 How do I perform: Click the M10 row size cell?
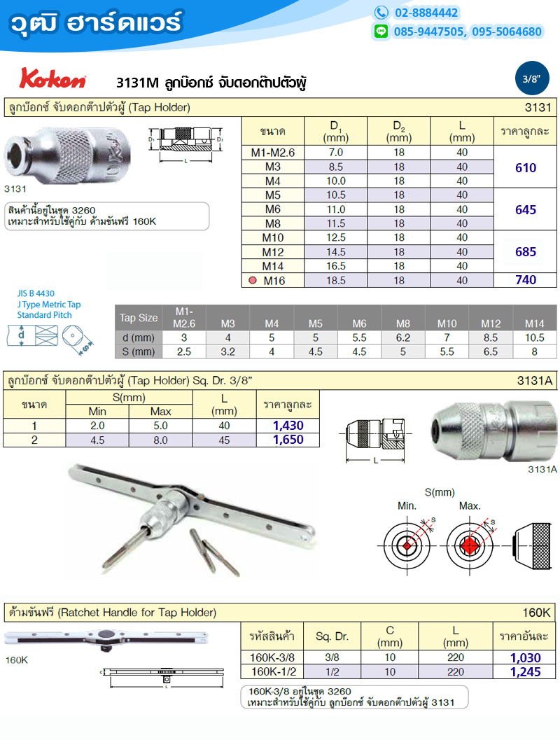pyautogui.click(x=273, y=237)
